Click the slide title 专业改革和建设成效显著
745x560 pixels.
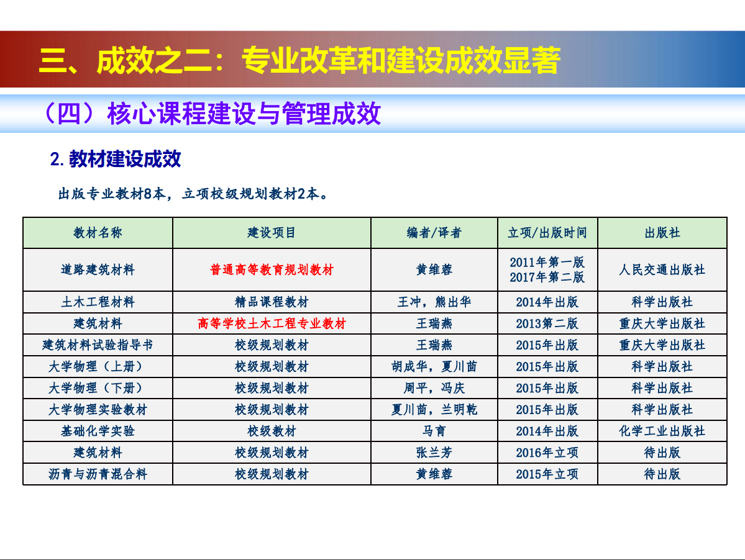[299, 60]
